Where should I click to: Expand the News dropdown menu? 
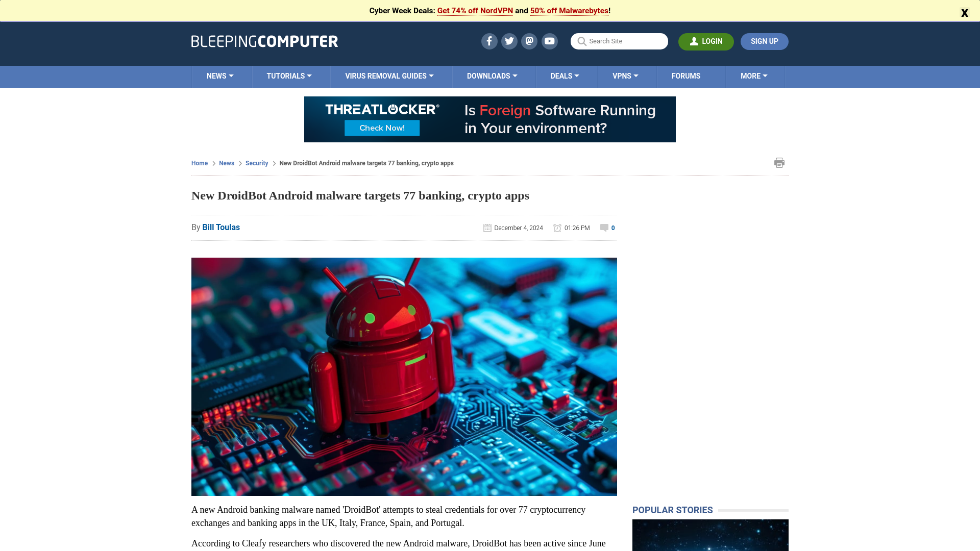tap(220, 76)
